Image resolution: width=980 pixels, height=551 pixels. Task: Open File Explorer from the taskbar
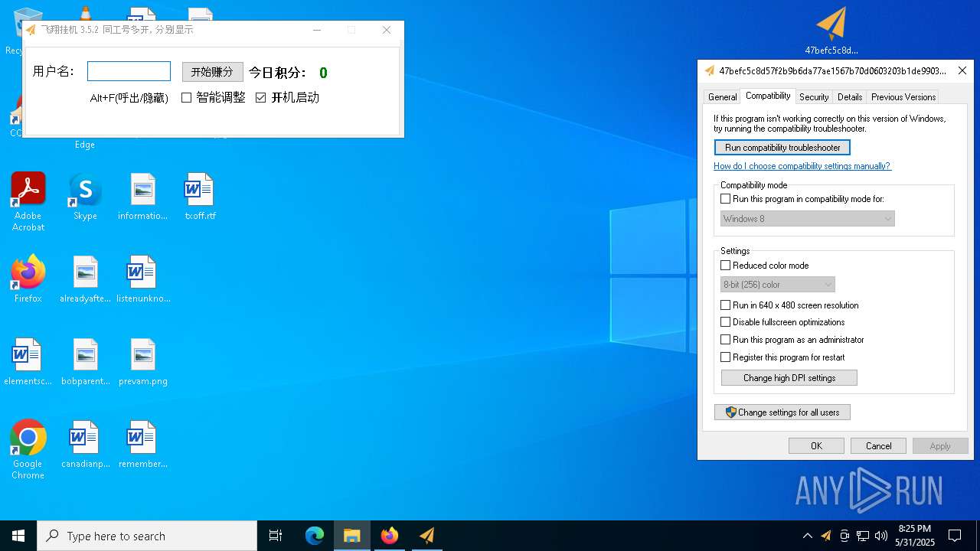click(352, 536)
